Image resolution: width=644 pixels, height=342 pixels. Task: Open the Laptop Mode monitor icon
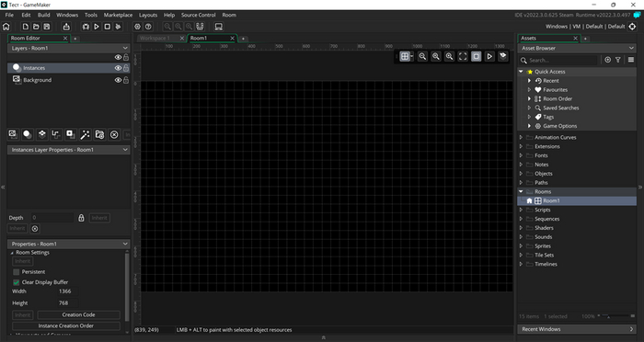pos(219,27)
